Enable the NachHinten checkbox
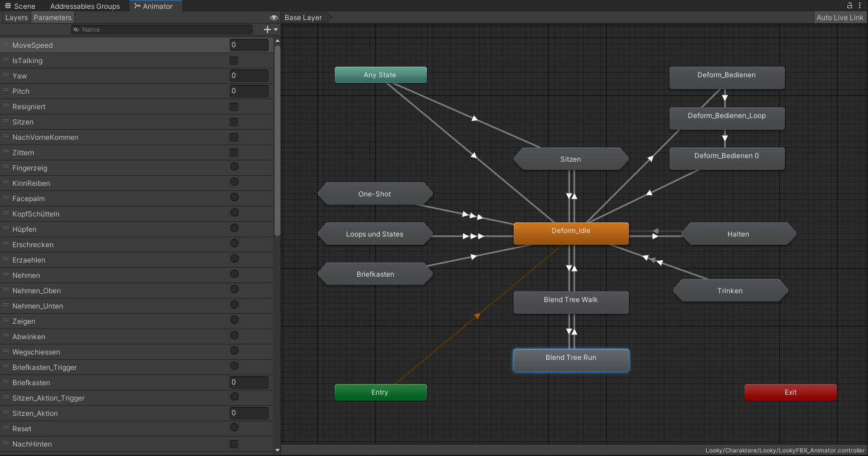The image size is (868, 456). [234, 444]
